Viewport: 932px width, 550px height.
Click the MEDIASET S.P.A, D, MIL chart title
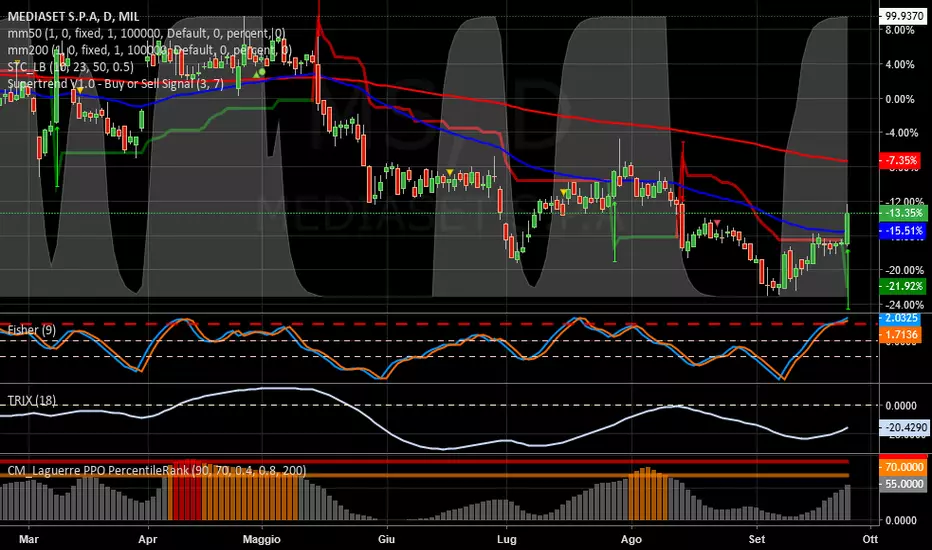point(73,16)
